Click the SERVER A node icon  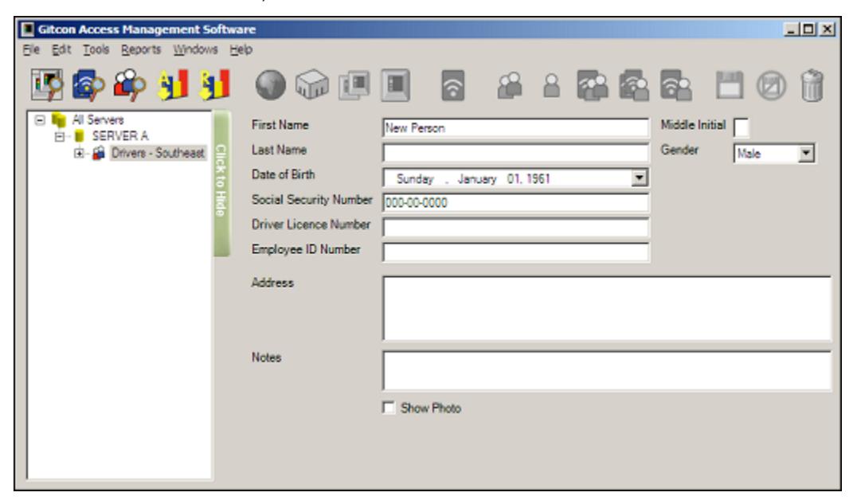point(80,135)
